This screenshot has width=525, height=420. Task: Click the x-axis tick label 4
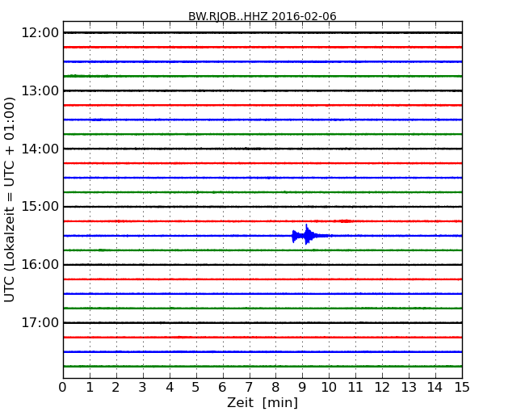coord(170,387)
